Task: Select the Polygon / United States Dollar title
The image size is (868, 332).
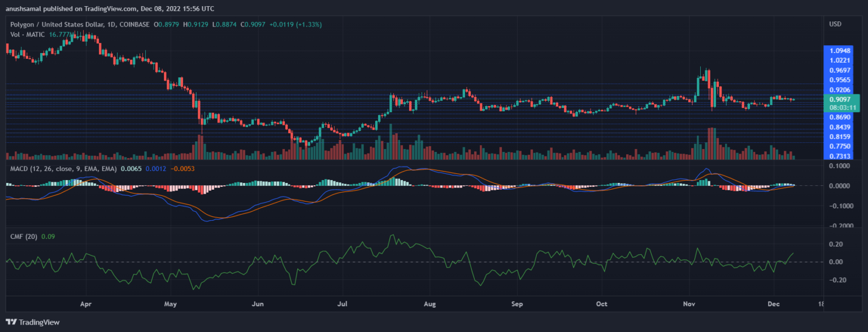Action: 58,24
